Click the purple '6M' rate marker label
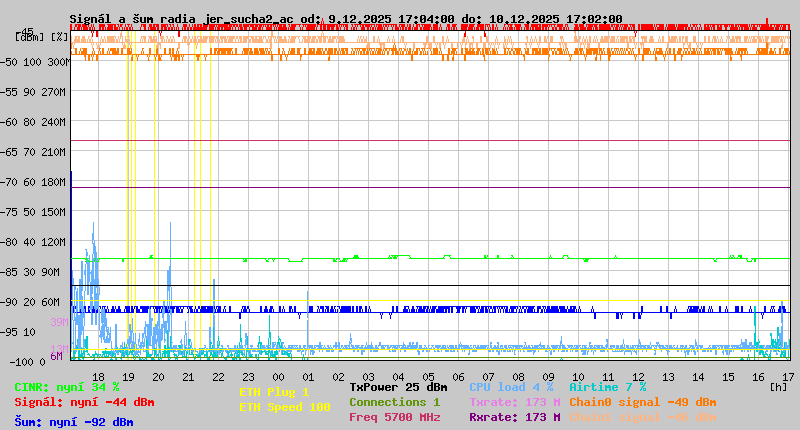The image size is (800, 430). (x=56, y=356)
